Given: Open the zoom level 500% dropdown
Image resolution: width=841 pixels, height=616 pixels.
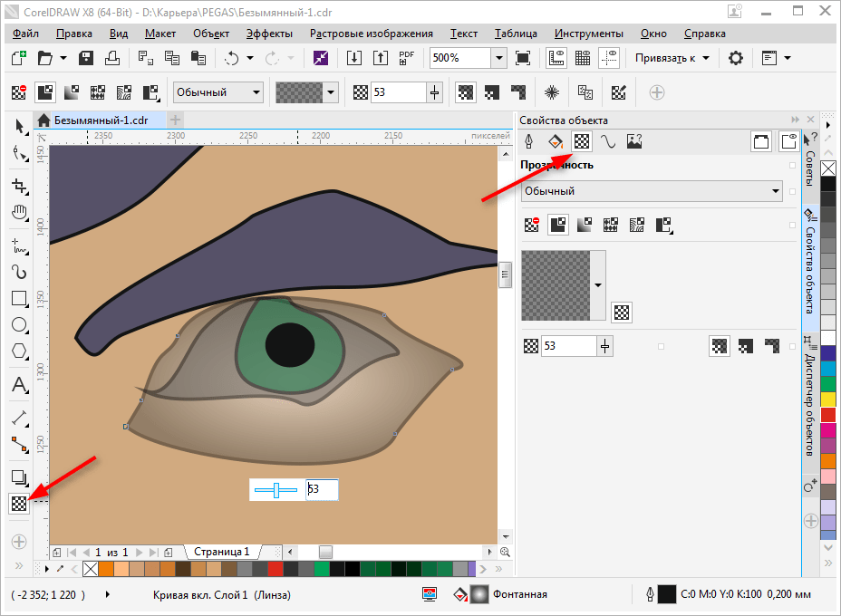Looking at the screenshot, I should tap(498, 58).
